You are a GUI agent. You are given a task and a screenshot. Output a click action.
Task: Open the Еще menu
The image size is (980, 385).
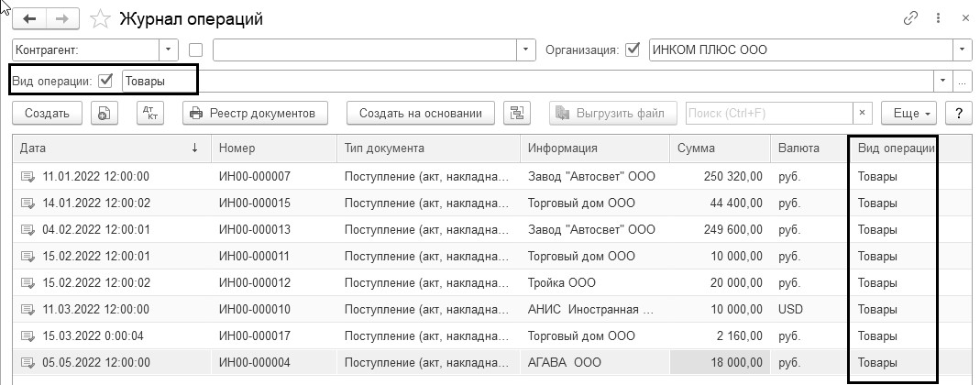click(908, 113)
